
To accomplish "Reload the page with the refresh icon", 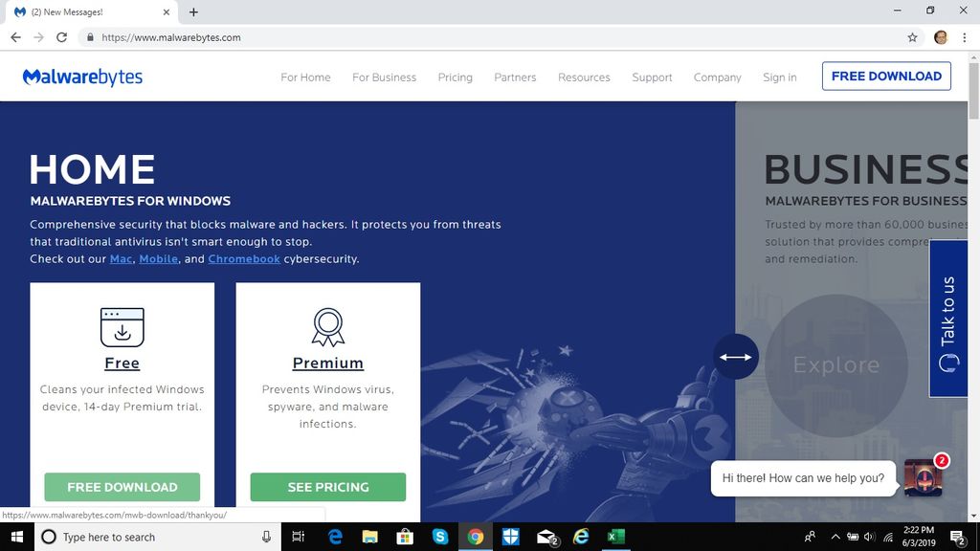I will pos(60,37).
